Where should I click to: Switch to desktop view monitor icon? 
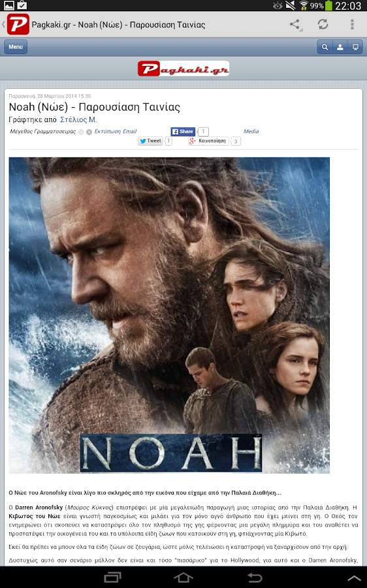355,47
